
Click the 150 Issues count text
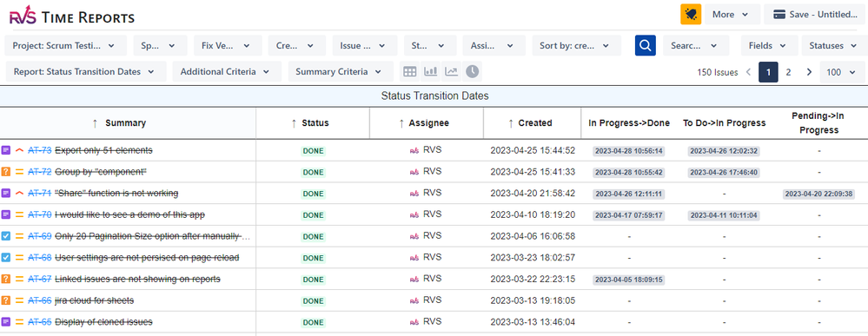click(x=718, y=72)
